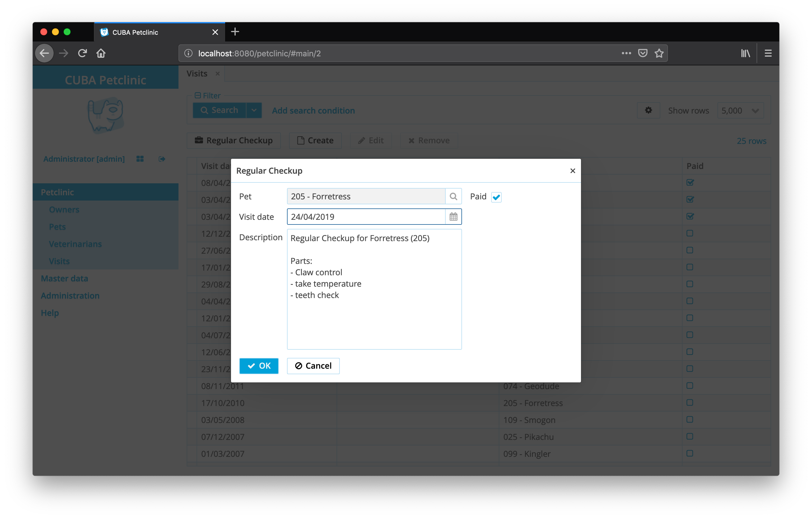Uncheck the Paid checkbox in dialog
The width and height of the screenshot is (812, 519).
(496, 197)
